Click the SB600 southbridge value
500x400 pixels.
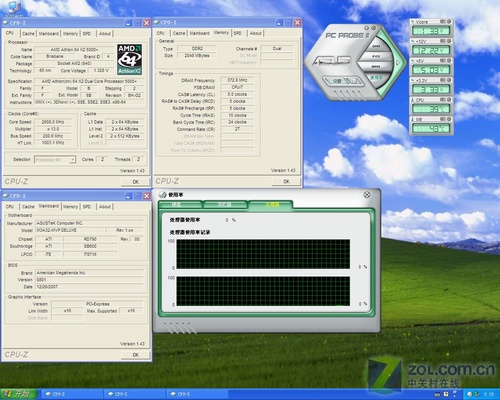pyautogui.click(x=90, y=246)
